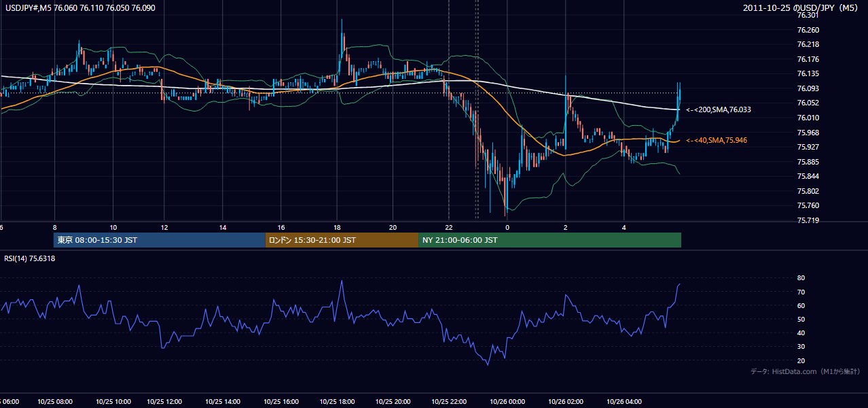Click the 2011-10-25 のUSD/JPY (M5) title
The height and width of the screenshot is (408, 868).
801,7
